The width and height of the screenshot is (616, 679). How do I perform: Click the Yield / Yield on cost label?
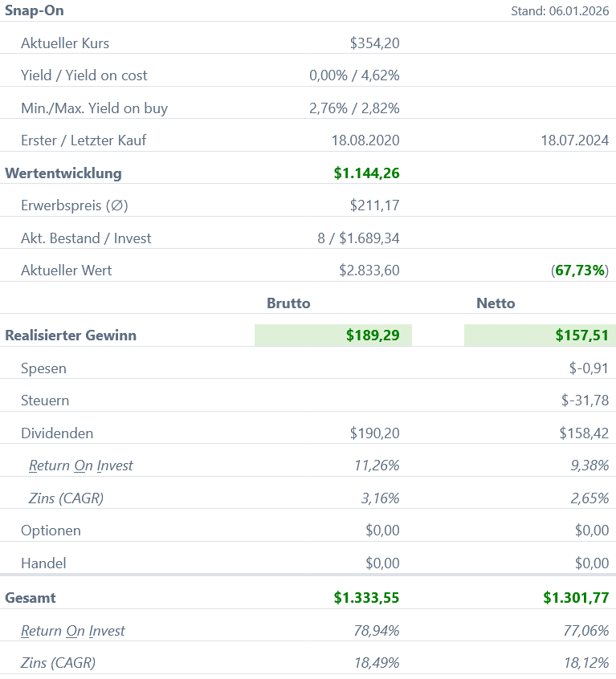tap(84, 75)
